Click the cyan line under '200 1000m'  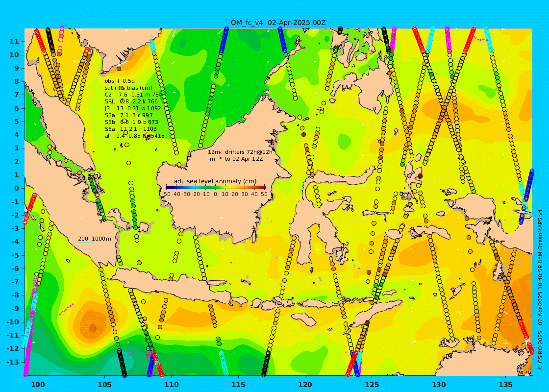click(x=86, y=243)
